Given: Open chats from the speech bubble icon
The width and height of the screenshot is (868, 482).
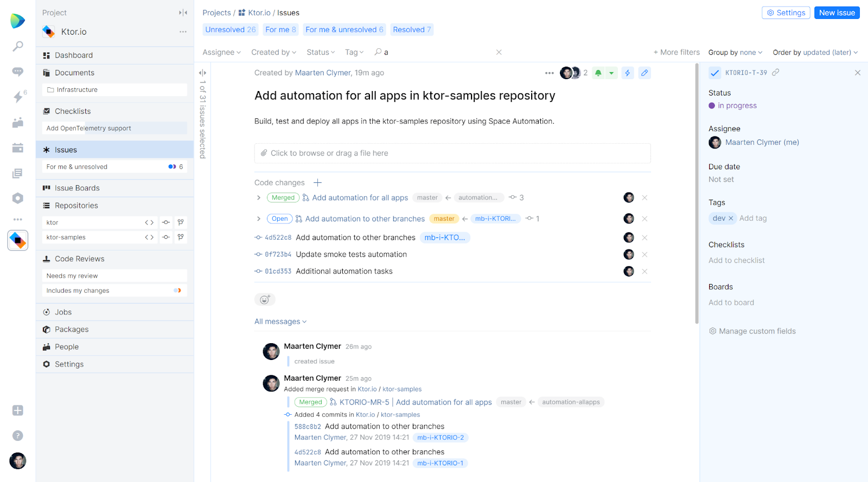Looking at the screenshot, I should click(18, 72).
